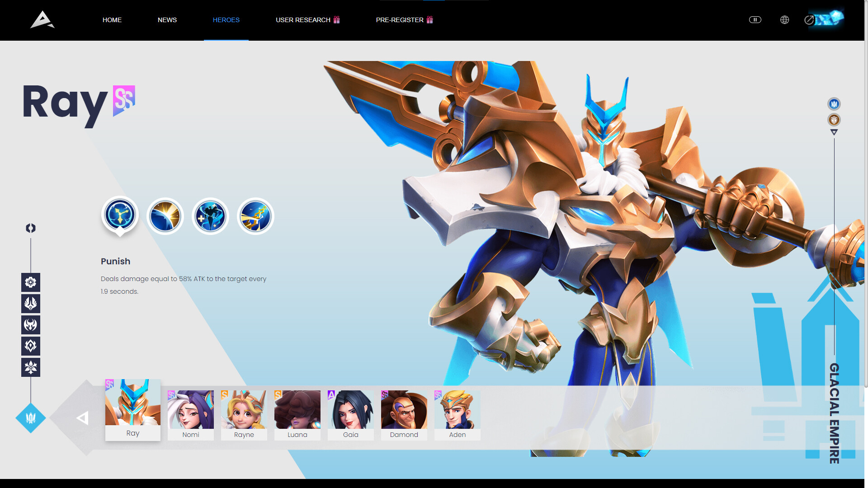Select the blue trident marker on right timeline
The width and height of the screenshot is (868, 488).
point(834,103)
